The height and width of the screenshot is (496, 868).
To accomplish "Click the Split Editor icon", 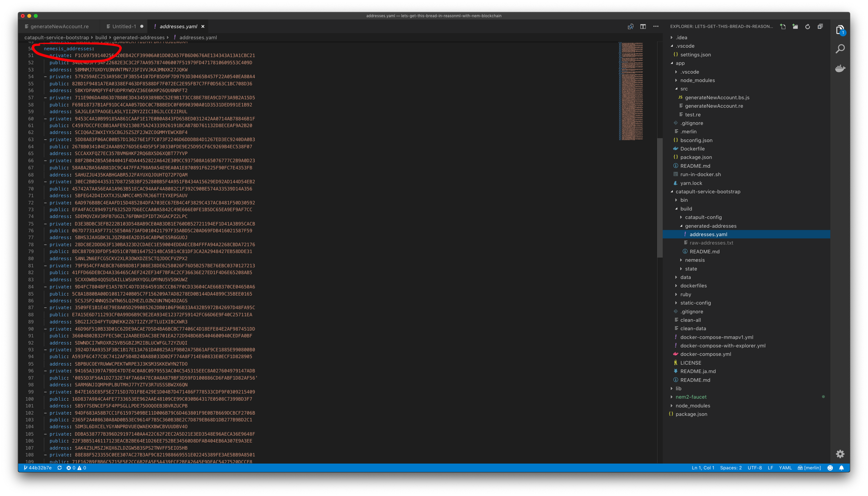I will (643, 27).
